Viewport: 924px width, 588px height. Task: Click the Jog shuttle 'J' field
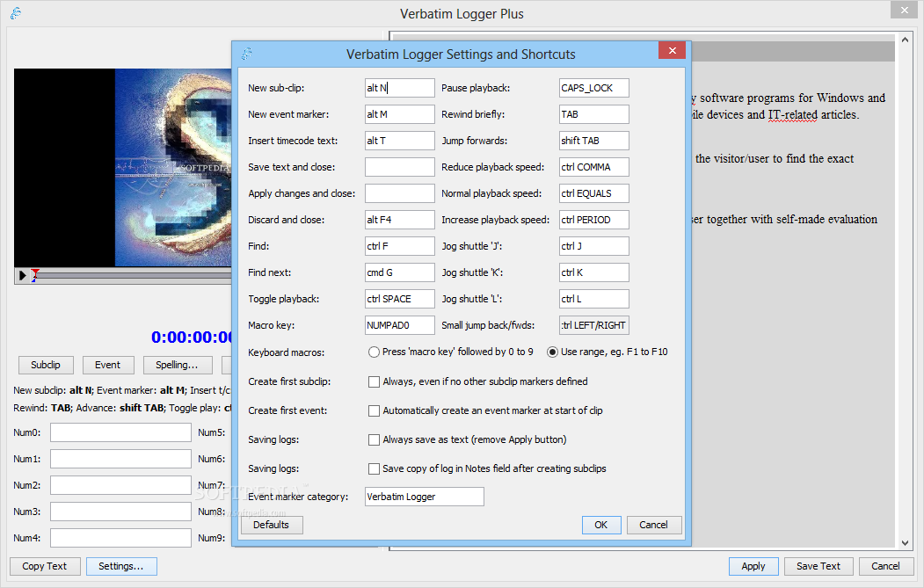594,246
